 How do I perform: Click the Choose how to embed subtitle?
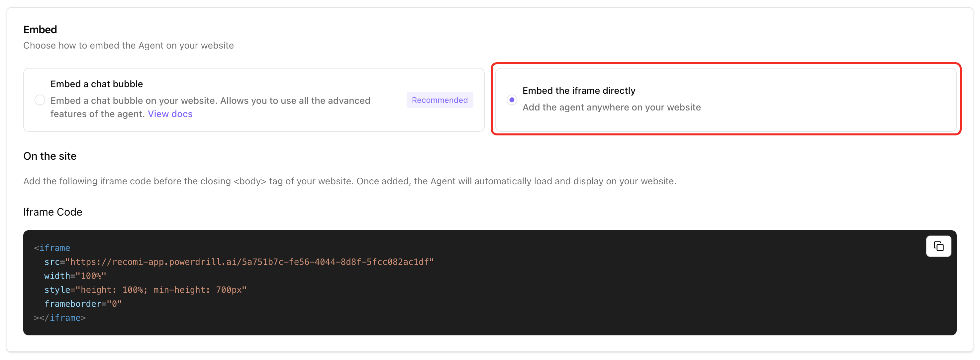(x=129, y=45)
